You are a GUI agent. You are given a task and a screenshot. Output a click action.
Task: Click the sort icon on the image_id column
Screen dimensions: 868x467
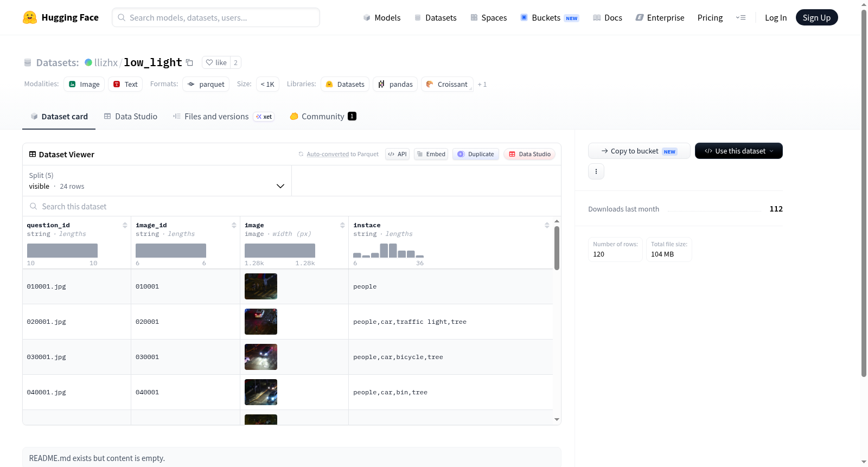(x=234, y=225)
